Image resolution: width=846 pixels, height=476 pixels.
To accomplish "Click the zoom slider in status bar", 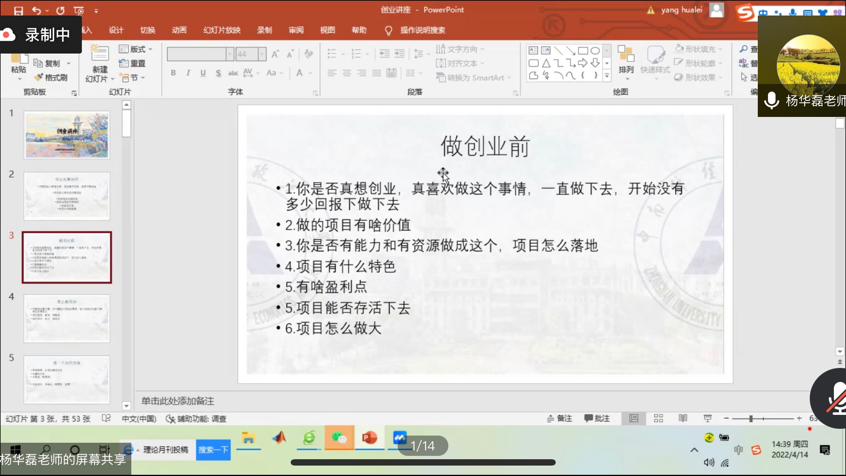I will click(x=753, y=419).
